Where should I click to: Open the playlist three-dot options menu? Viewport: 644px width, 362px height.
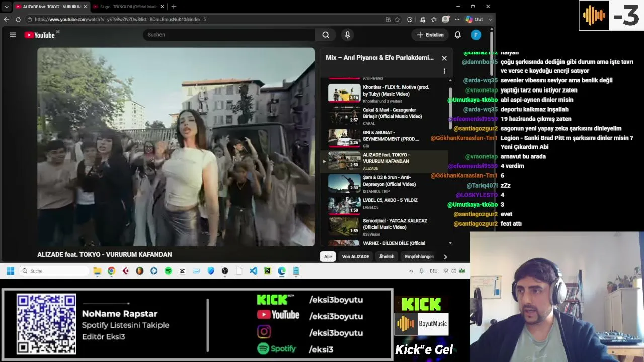coord(444,71)
